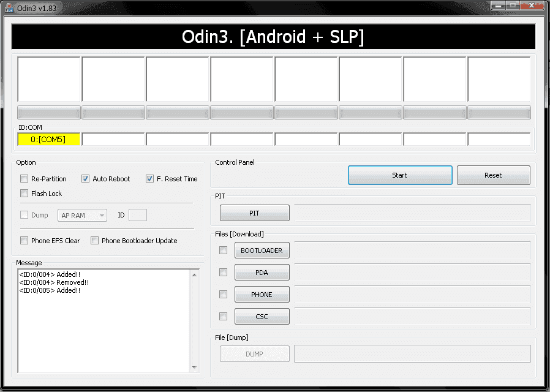Click the PDA file button
The width and height of the screenshot is (550, 392).
(x=262, y=273)
